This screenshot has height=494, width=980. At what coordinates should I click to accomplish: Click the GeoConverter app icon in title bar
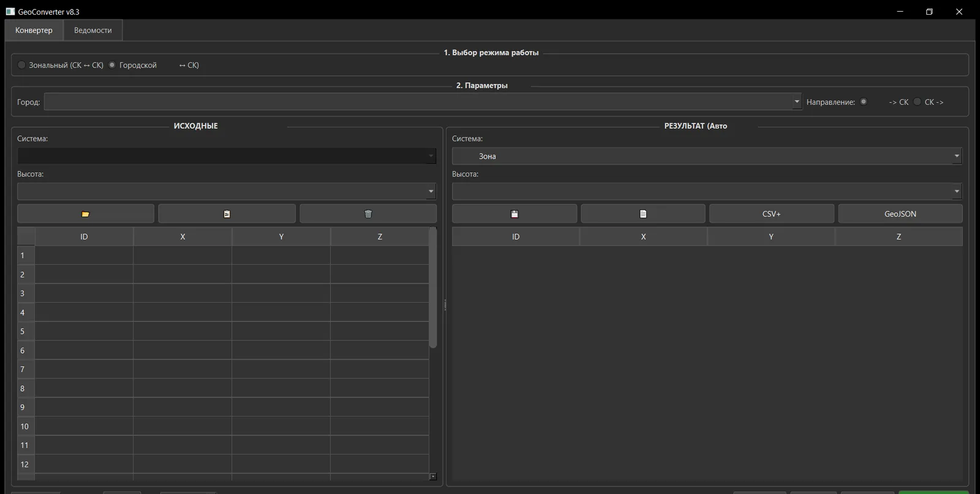pos(10,12)
